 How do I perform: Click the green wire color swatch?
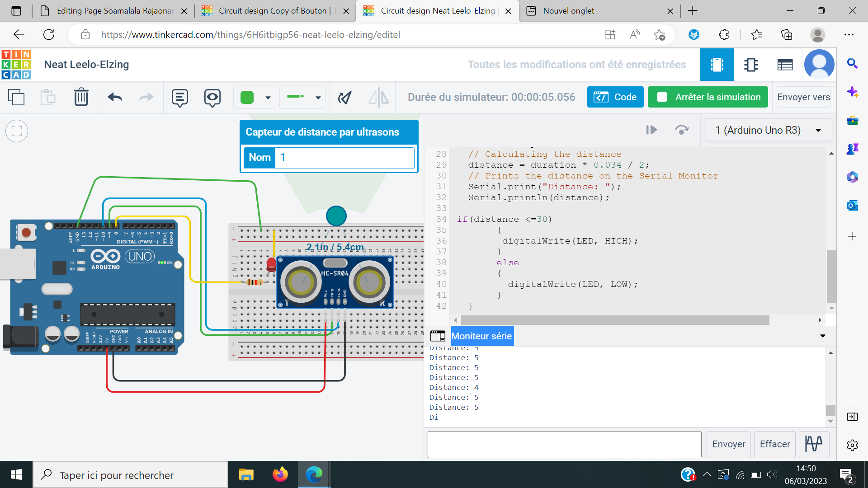(247, 97)
